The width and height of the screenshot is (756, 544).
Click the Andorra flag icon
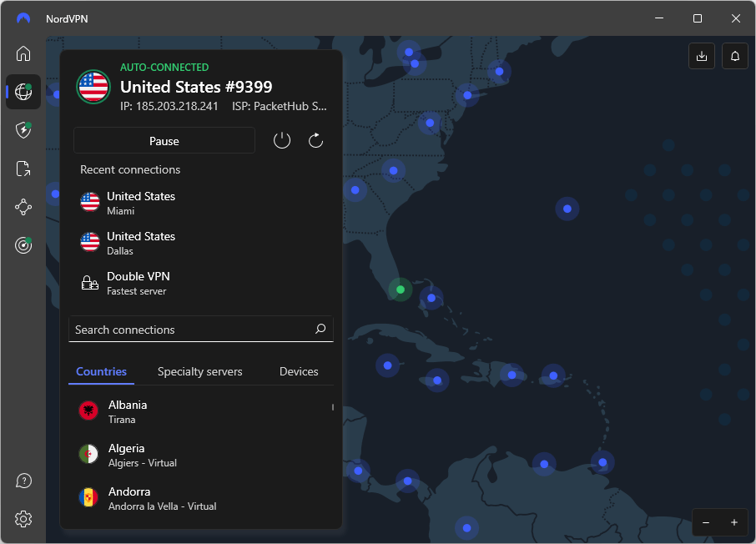coord(88,498)
